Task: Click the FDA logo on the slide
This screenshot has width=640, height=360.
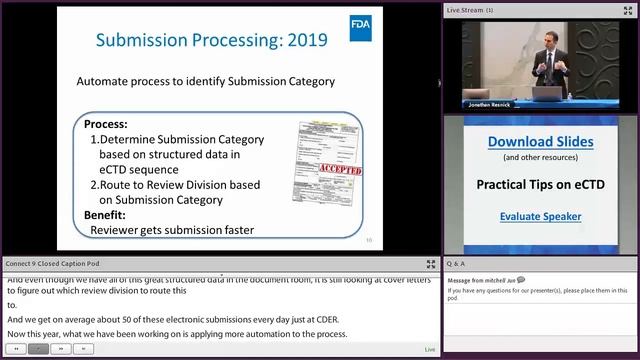Action: [360, 28]
